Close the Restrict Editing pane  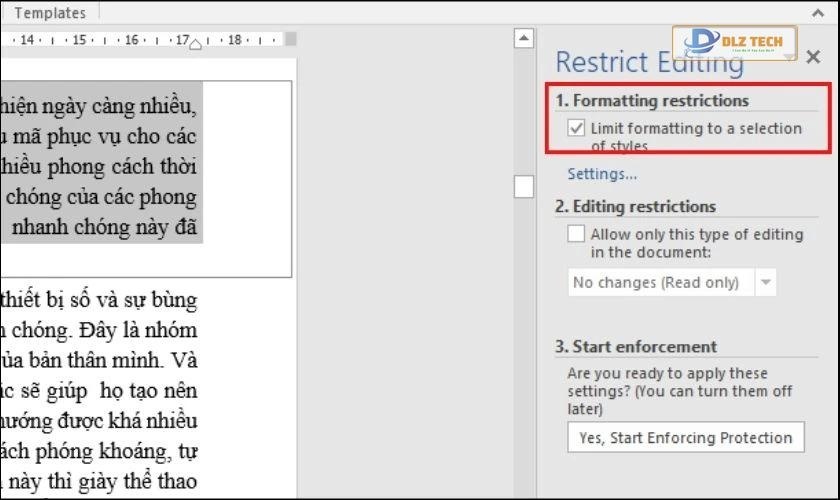[813, 57]
